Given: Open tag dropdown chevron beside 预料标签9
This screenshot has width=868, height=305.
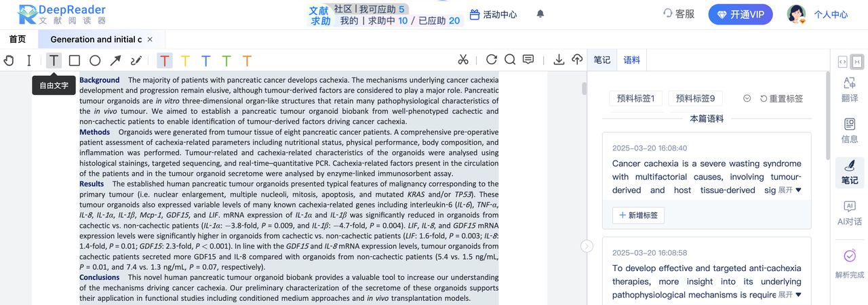Looking at the screenshot, I should coord(747,98).
